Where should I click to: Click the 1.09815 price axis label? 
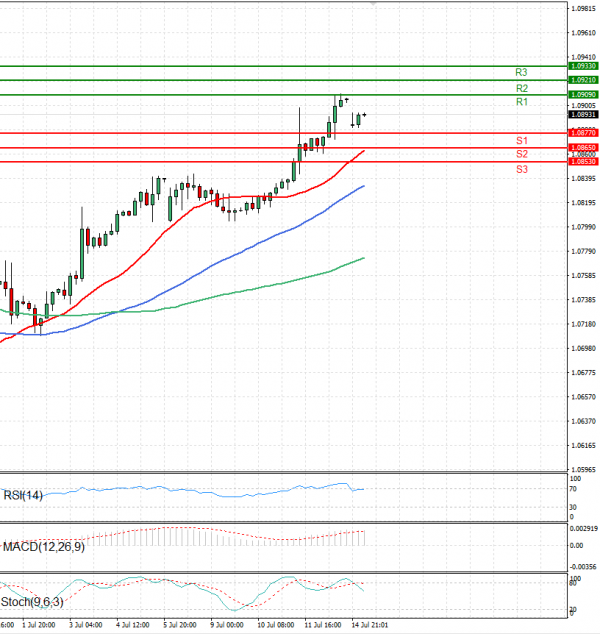point(583,8)
